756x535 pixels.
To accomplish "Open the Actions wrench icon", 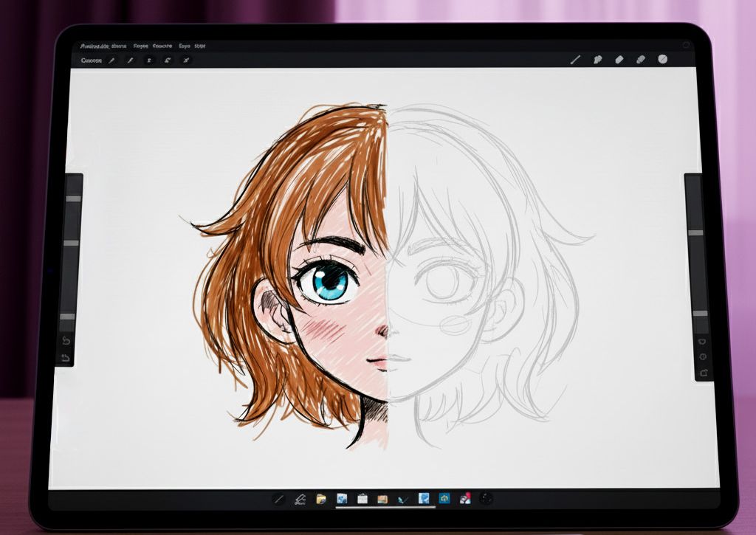I will click(112, 61).
